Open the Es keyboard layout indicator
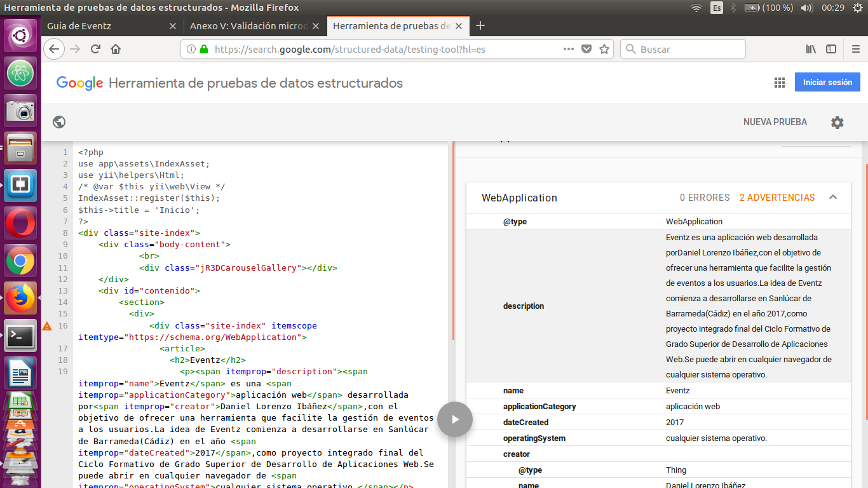Screen dimensions: 868x488 [717, 8]
